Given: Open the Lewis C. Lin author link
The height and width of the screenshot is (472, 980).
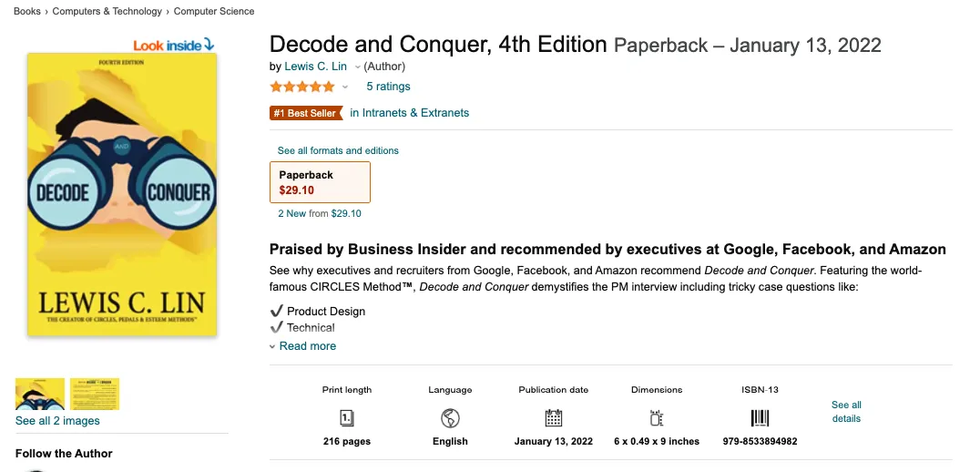Looking at the screenshot, I should pos(317,67).
